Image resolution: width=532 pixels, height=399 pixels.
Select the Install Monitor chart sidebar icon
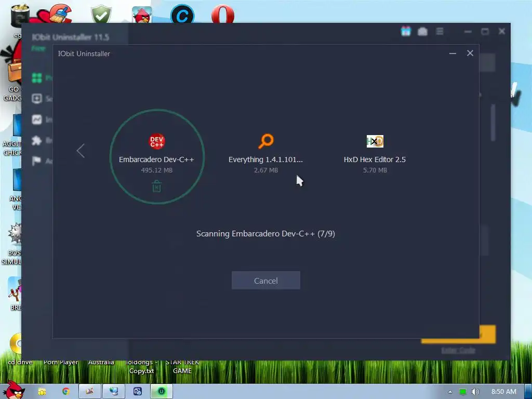tap(37, 119)
